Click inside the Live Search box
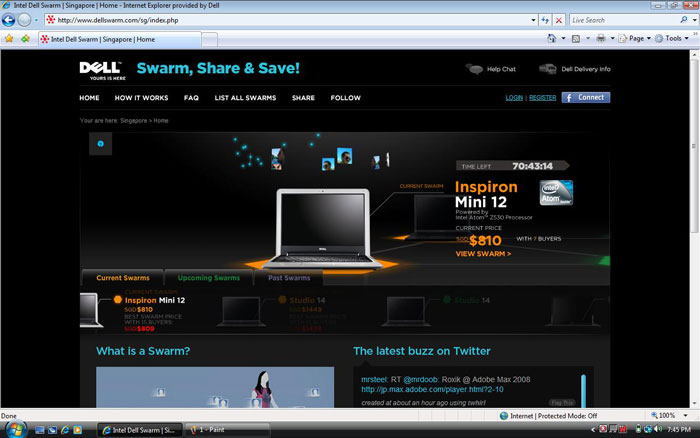Screen dimensions: 700x438 pos(624,20)
